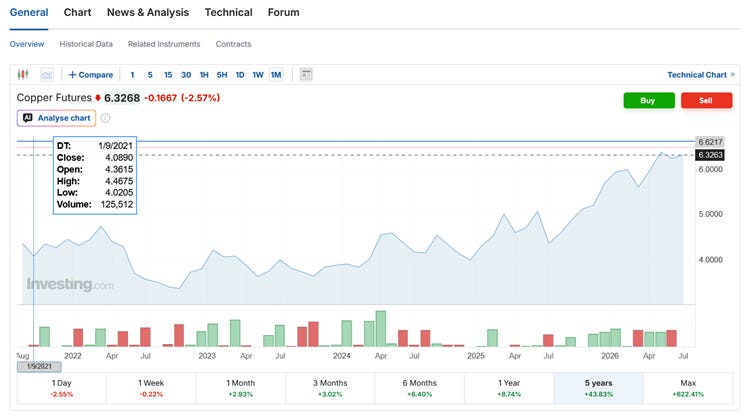Click the info icon beside Analyse chart

point(105,118)
